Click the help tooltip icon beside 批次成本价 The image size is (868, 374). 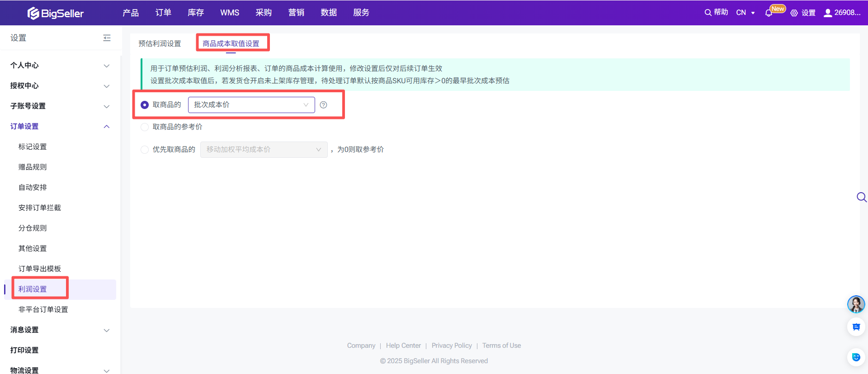(323, 105)
